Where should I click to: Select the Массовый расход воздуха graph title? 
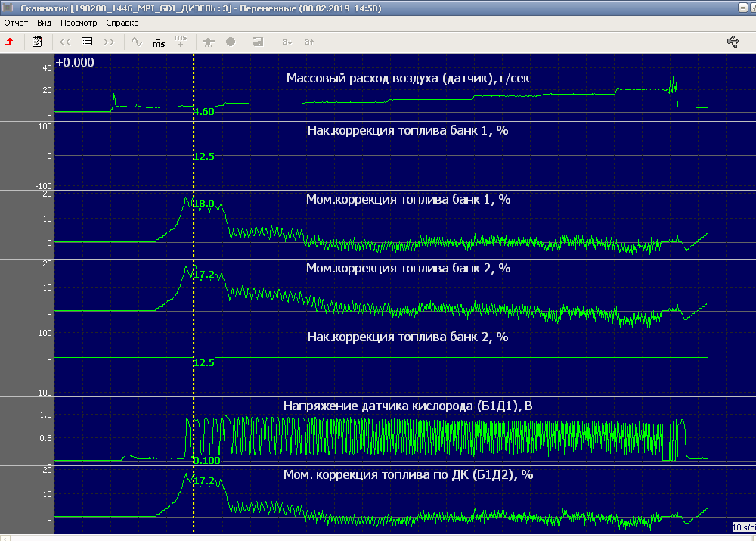[x=412, y=78]
